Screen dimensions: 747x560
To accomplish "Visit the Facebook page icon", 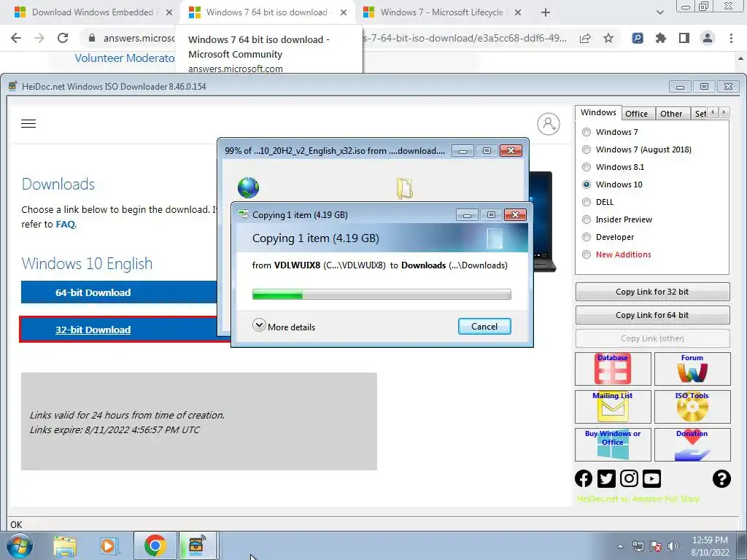I will [584, 478].
